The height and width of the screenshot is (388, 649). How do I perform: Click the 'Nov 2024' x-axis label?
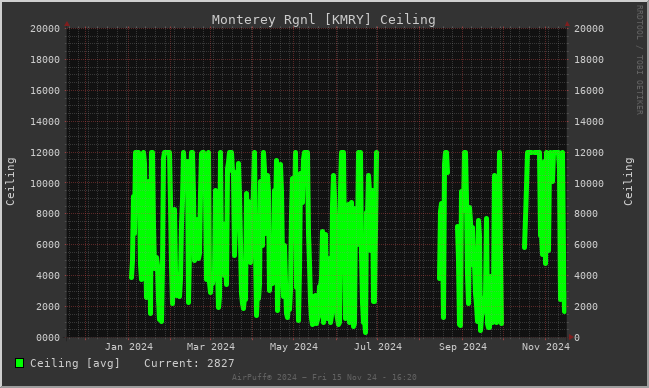(x=546, y=347)
